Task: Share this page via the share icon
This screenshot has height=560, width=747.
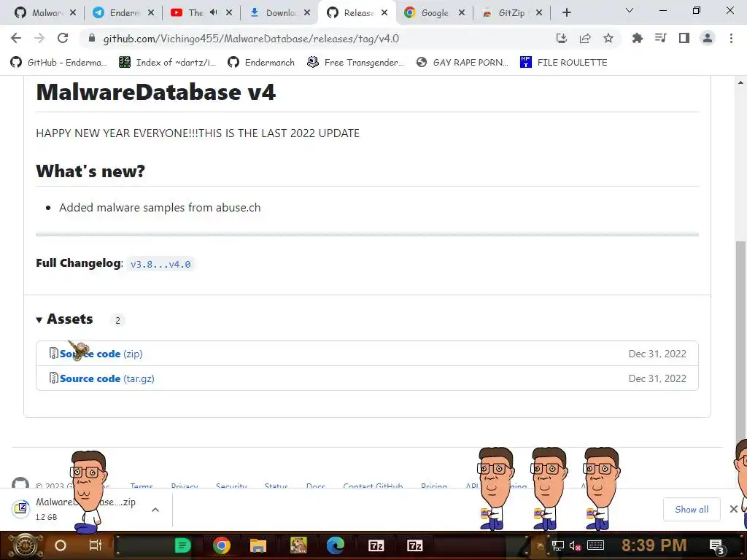Action: click(585, 38)
